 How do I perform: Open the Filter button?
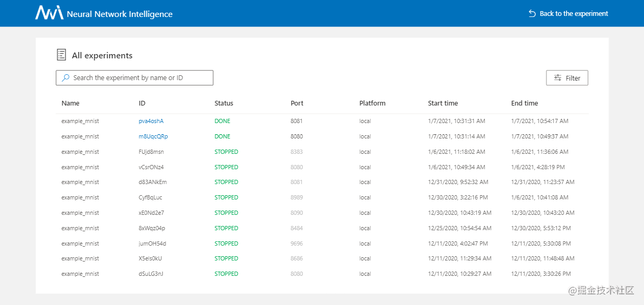tap(567, 77)
